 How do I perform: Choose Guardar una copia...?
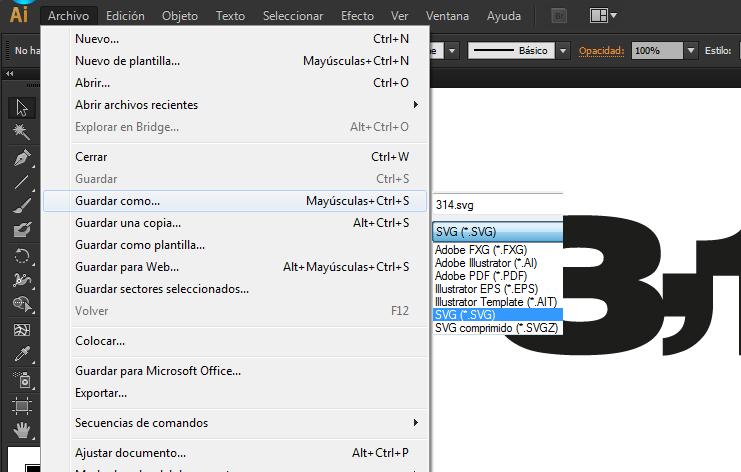coord(235,223)
